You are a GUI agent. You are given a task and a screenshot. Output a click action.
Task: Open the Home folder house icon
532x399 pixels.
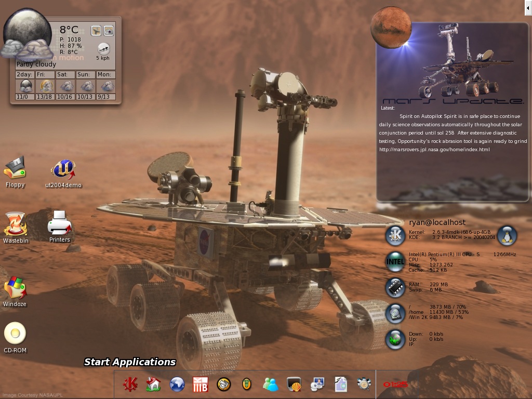point(153,384)
